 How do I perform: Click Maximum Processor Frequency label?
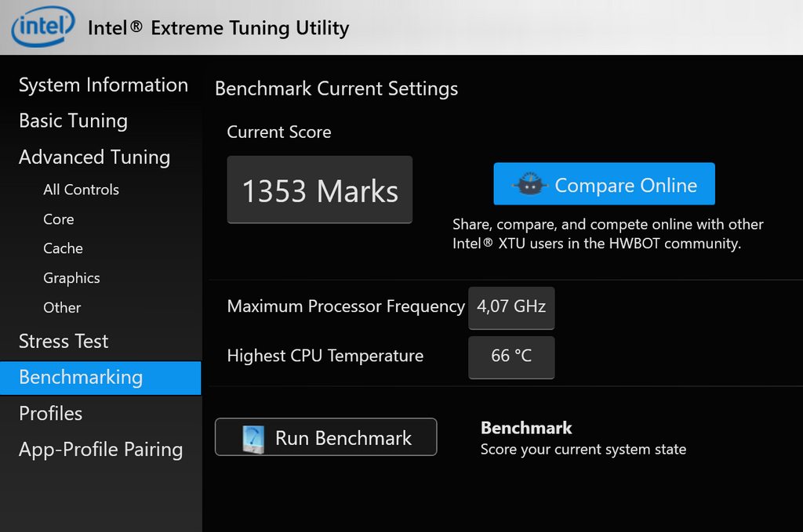pyautogui.click(x=346, y=306)
